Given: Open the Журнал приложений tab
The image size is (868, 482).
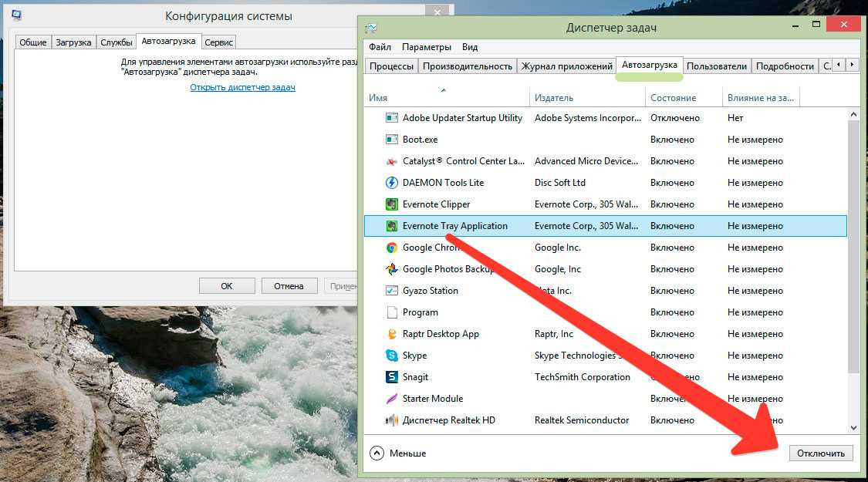Looking at the screenshot, I should point(567,66).
